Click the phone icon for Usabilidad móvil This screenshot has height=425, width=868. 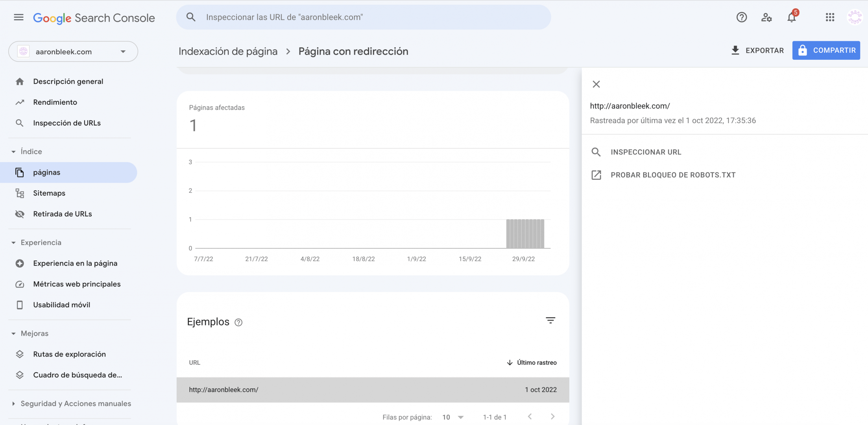coord(20,305)
